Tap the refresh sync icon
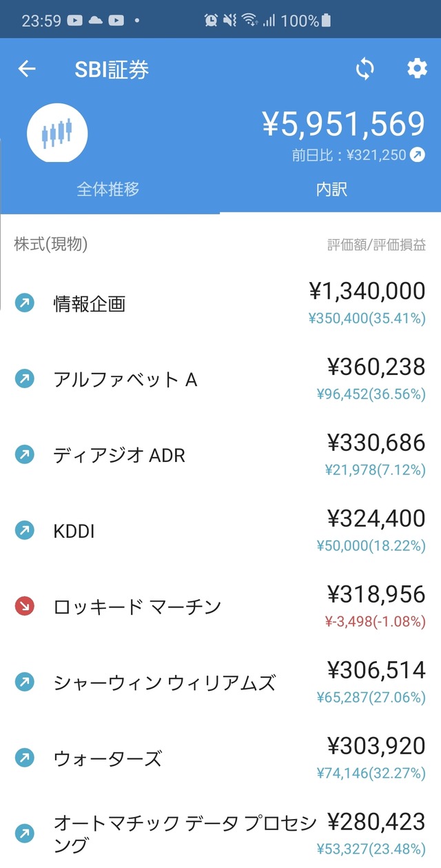The height and width of the screenshot is (868, 441). (x=365, y=69)
